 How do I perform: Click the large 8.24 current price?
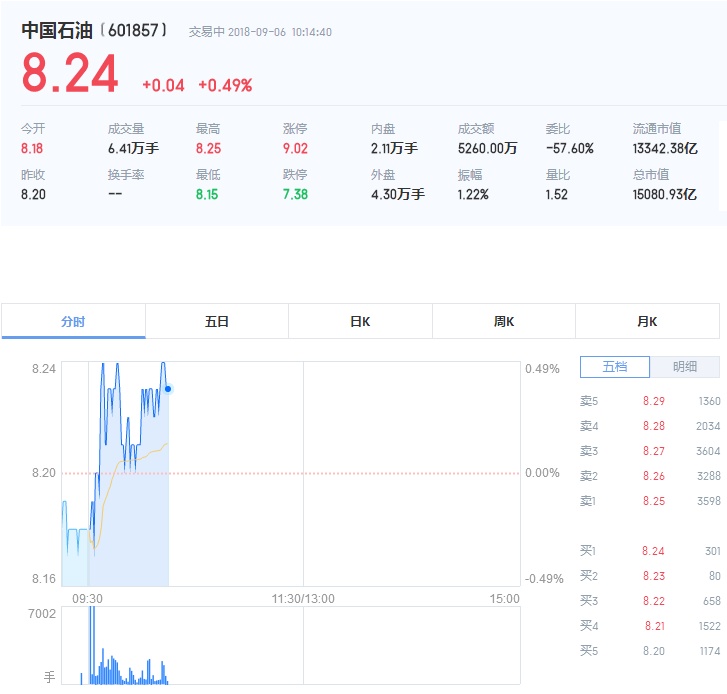[70, 73]
